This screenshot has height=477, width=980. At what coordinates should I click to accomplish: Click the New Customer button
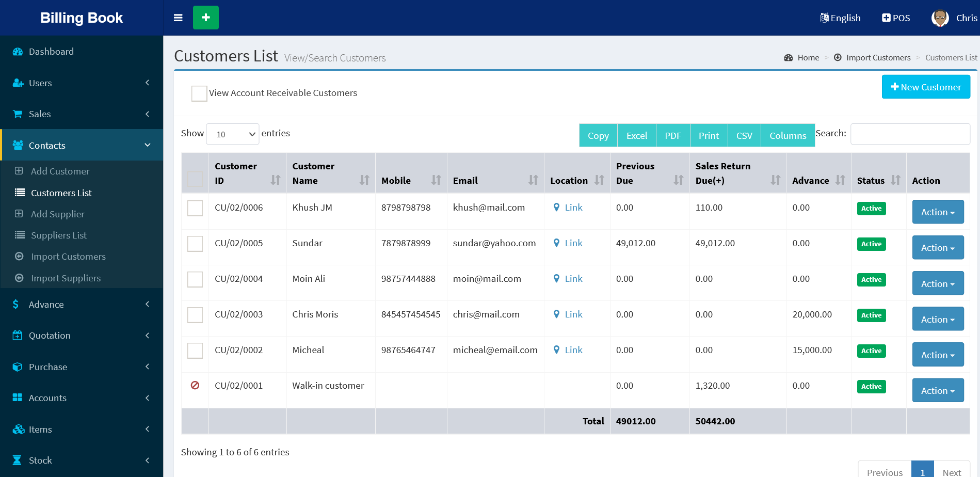coord(926,87)
